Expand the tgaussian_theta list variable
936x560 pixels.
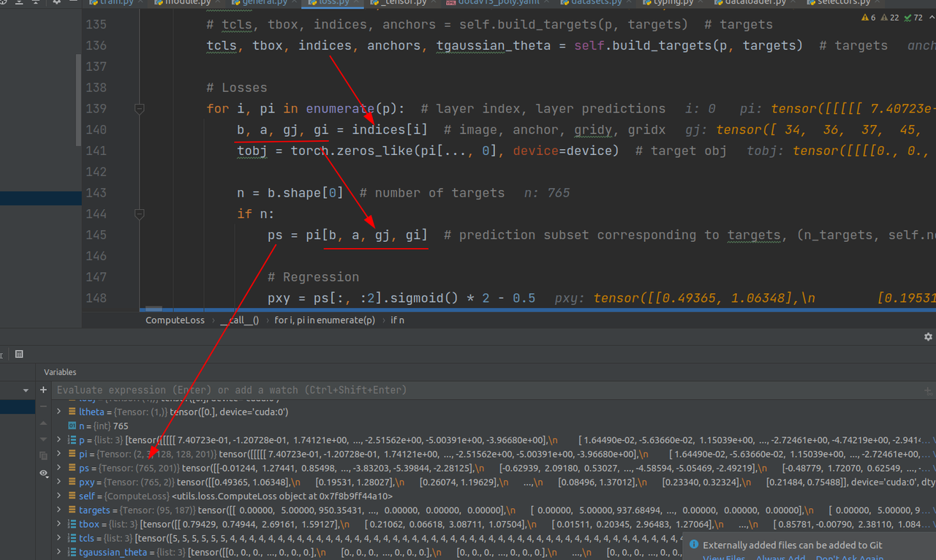click(59, 552)
